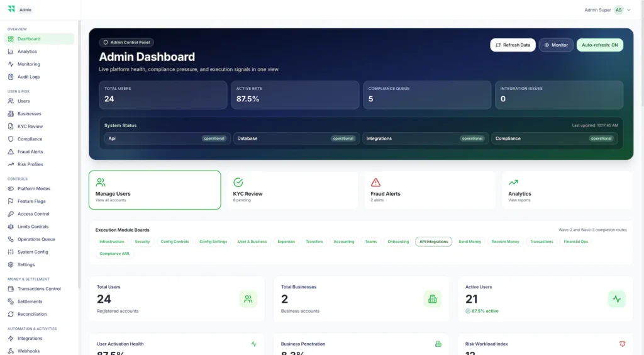Open the KYC Review pending card
This screenshot has width=644, height=355.
(x=292, y=190)
